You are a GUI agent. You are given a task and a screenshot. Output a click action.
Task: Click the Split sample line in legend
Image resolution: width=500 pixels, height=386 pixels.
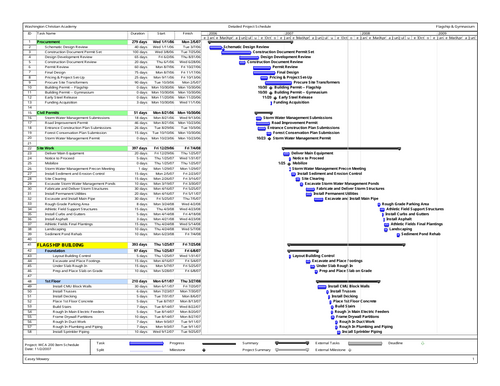[x=146, y=351]
